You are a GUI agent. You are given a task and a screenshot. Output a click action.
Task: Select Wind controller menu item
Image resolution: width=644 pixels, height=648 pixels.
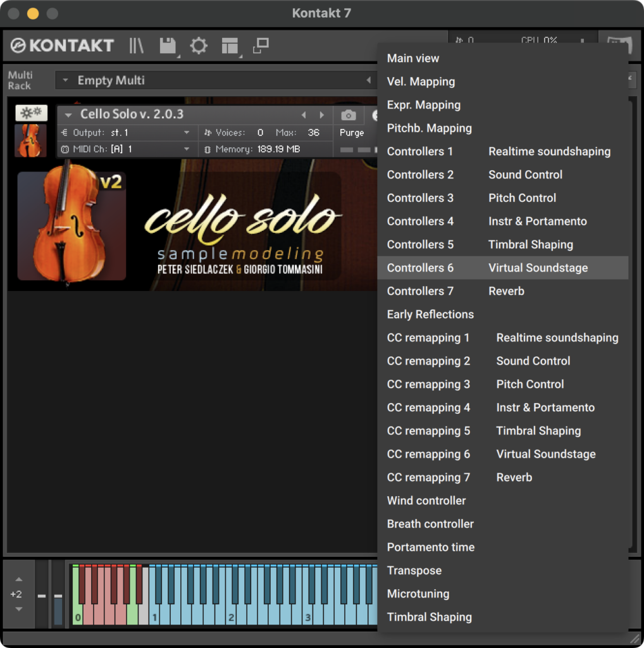(503, 501)
